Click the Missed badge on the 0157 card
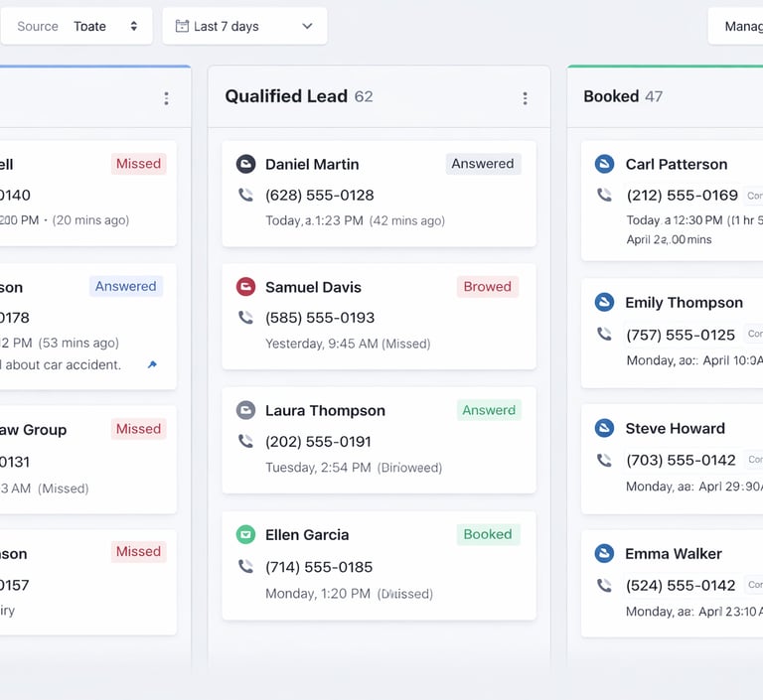The width and height of the screenshot is (763, 700). (138, 551)
